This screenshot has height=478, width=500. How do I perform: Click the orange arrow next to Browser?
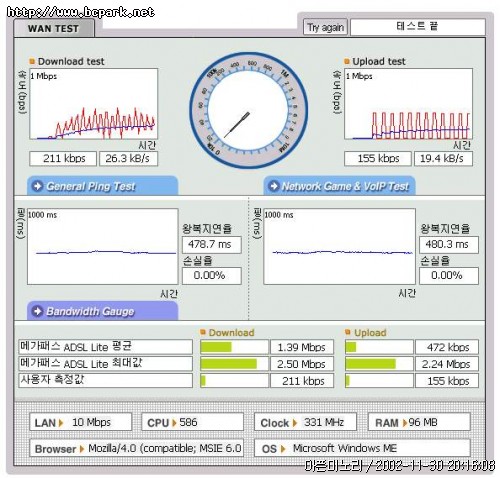(x=82, y=449)
